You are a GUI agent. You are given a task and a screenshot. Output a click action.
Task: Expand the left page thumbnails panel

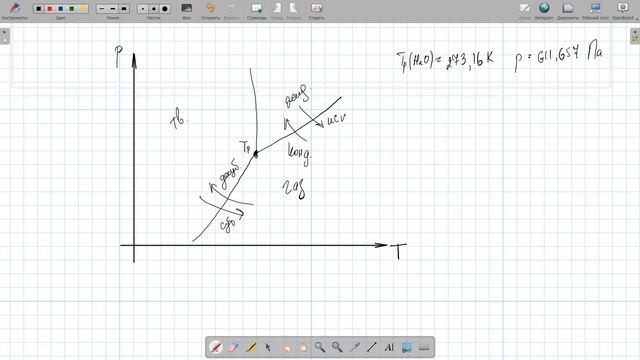[x=4, y=36]
